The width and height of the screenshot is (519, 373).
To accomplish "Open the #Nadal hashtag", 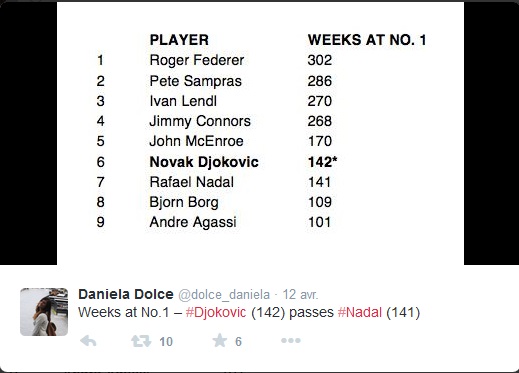I will click(360, 313).
